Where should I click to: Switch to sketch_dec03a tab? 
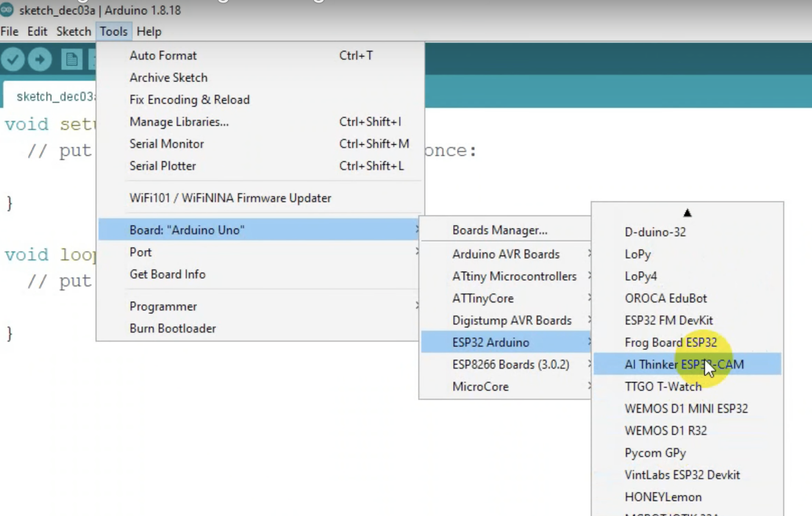tap(55, 97)
